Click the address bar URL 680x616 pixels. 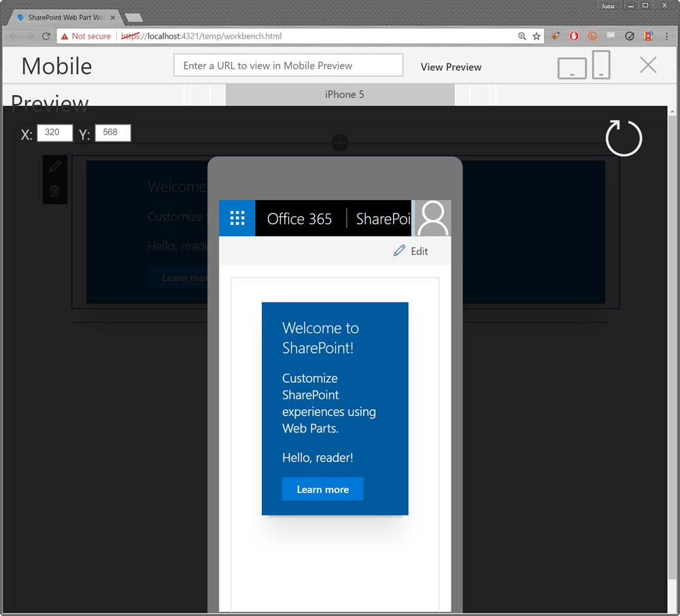click(201, 37)
